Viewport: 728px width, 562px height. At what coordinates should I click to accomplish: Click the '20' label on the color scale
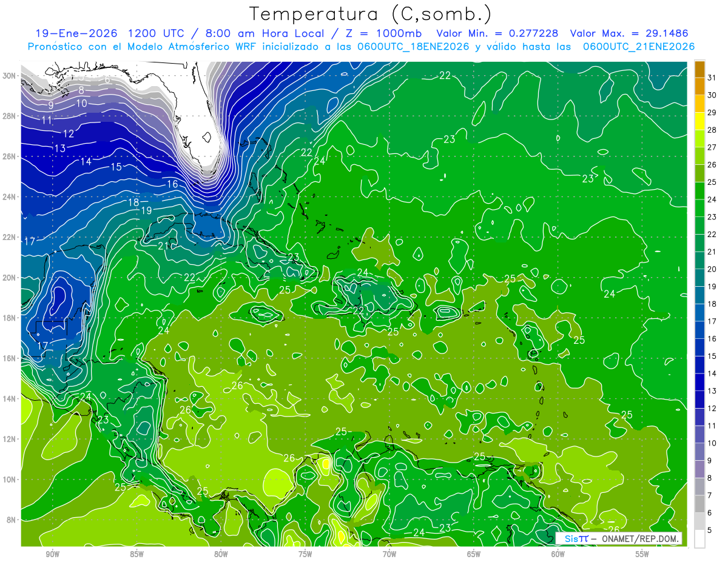coord(712,269)
